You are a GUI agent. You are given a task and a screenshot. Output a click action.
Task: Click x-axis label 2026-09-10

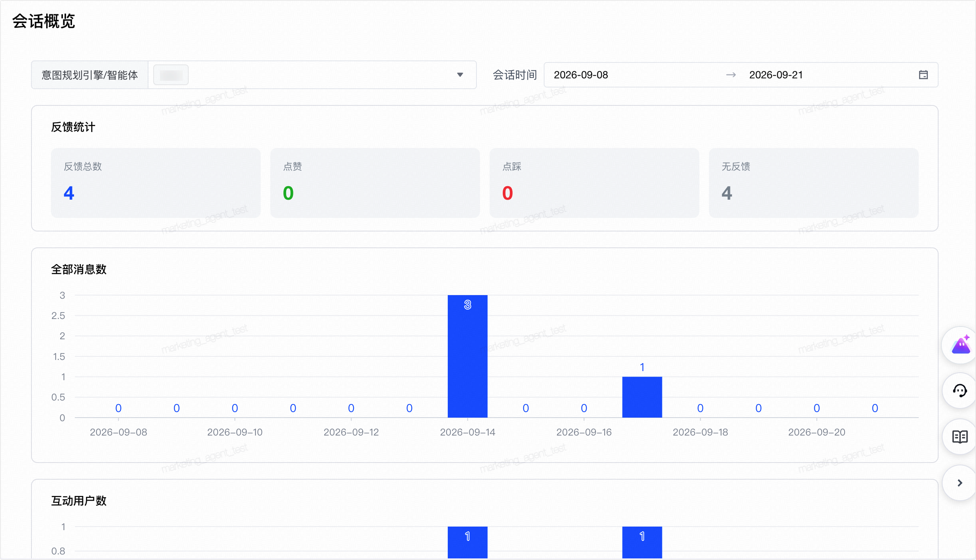pos(235,432)
